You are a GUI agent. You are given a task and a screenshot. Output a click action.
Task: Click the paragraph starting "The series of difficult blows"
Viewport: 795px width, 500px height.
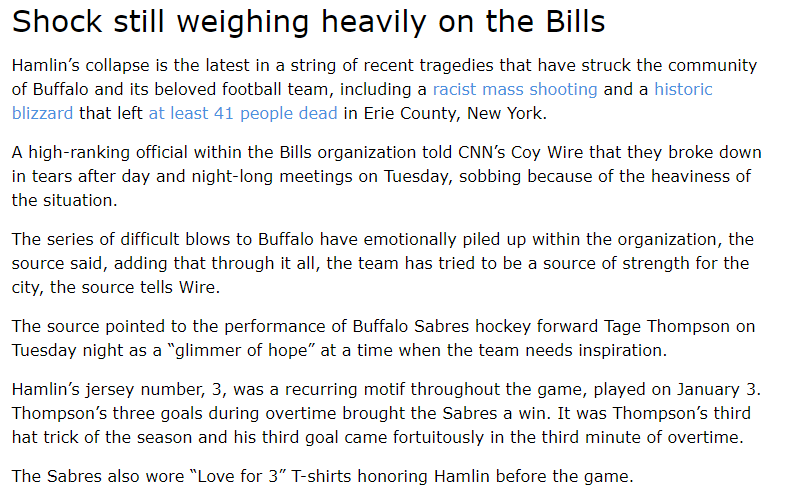coord(383,263)
